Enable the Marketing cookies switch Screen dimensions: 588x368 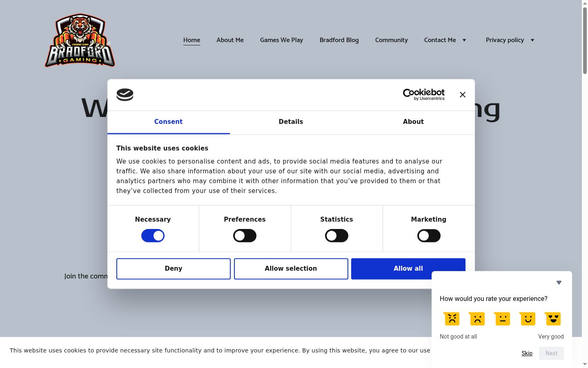429,236
